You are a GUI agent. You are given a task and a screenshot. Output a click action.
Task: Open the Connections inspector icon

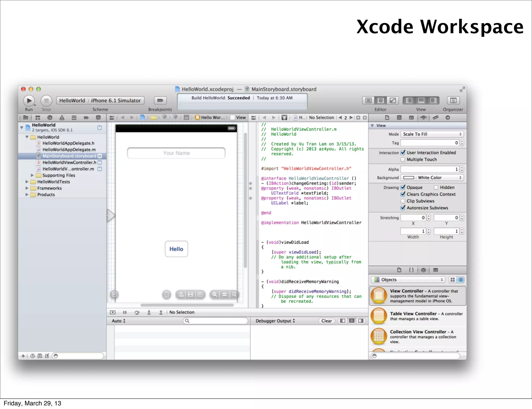448,118
